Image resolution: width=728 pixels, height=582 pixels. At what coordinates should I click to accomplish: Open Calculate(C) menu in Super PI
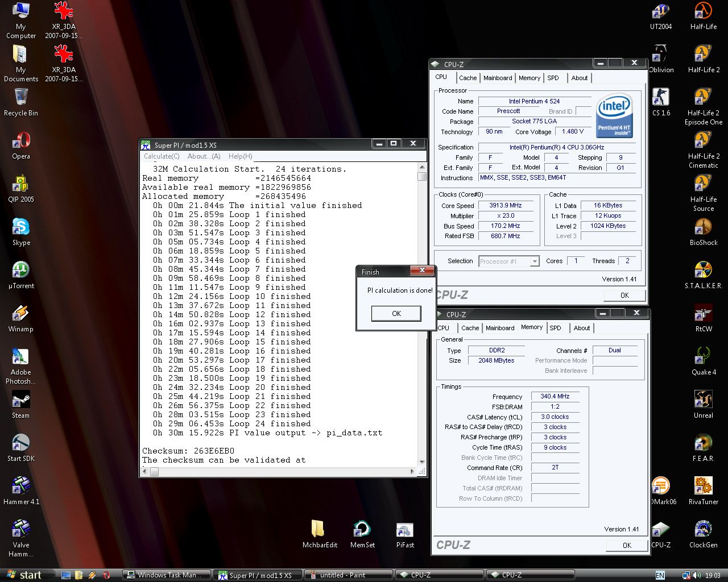tap(162, 156)
